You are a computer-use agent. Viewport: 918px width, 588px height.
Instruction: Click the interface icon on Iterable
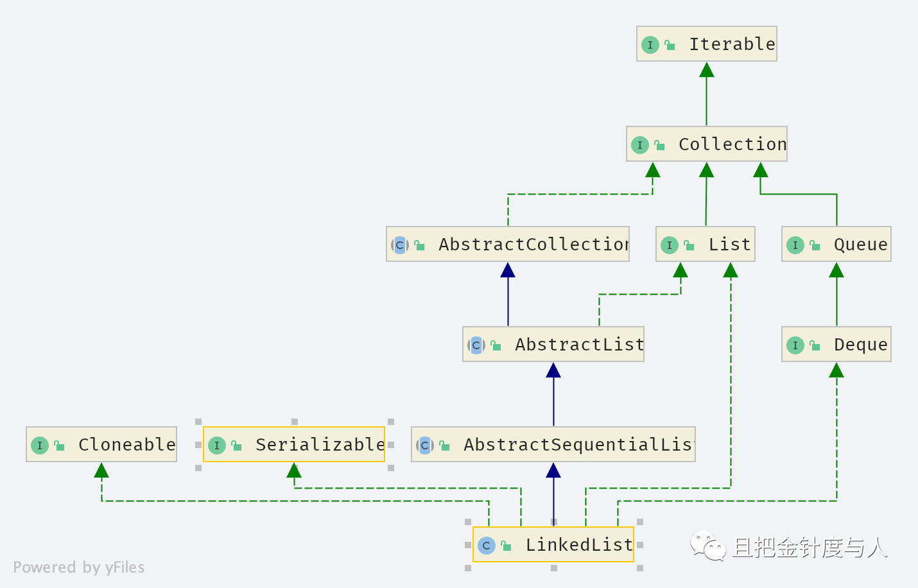coord(650,45)
